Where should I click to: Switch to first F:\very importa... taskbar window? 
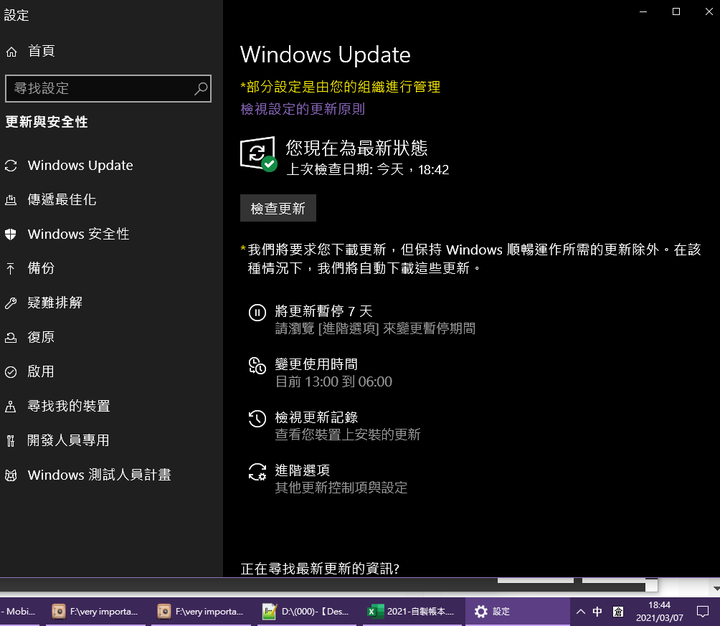[x=95, y=611]
